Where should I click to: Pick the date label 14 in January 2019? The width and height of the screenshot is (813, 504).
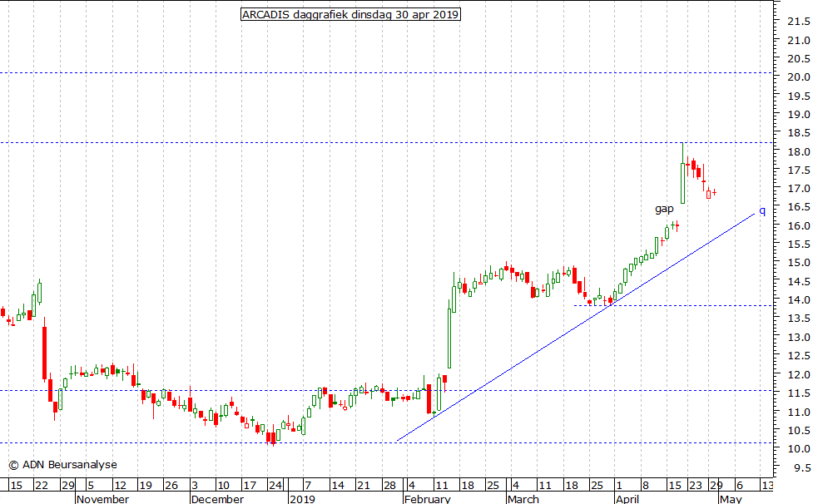point(338,486)
